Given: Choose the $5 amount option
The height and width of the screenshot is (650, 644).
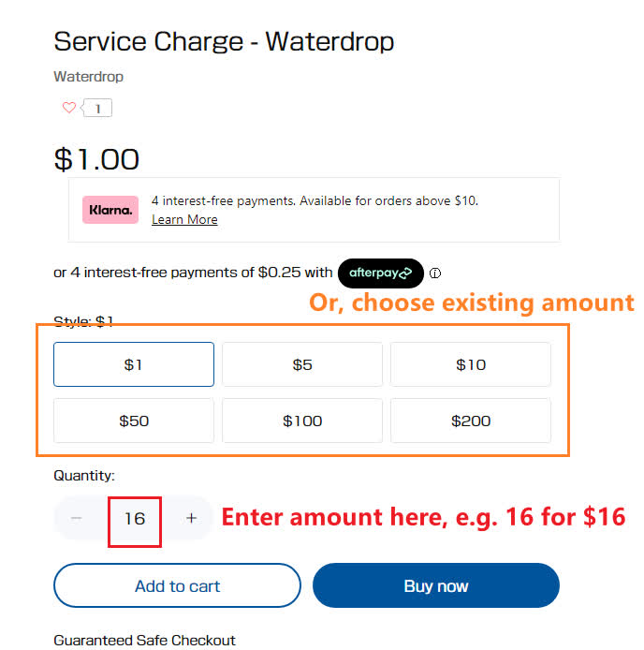Looking at the screenshot, I should click(302, 364).
